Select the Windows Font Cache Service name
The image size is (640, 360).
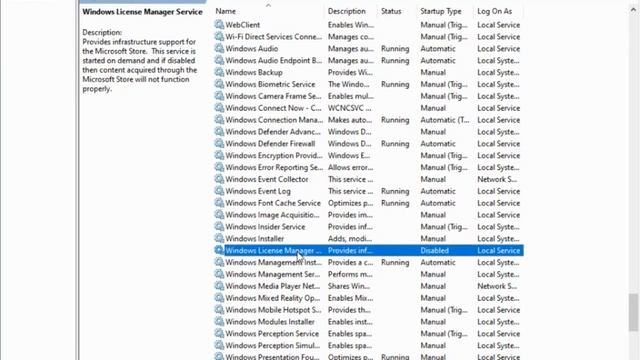pyautogui.click(x=273, y=203)
